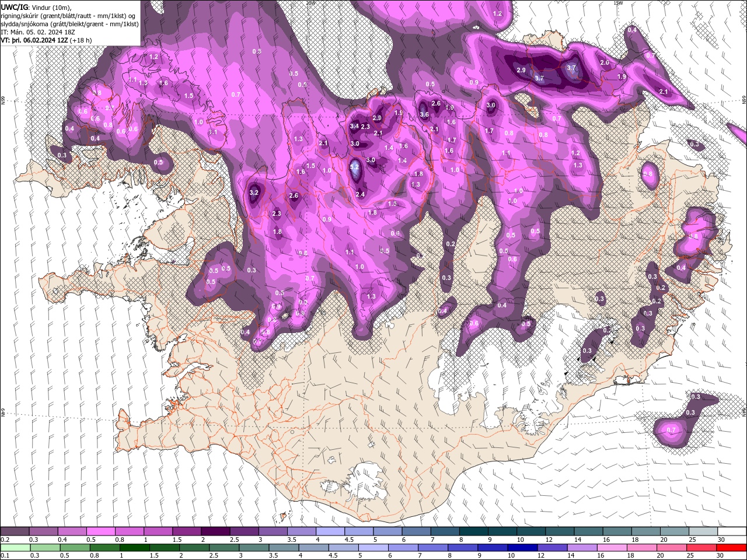Click the 5.2 precipitation value on the map
The height and width of the screenshot is (560, 747).
[x=354, y=167]
